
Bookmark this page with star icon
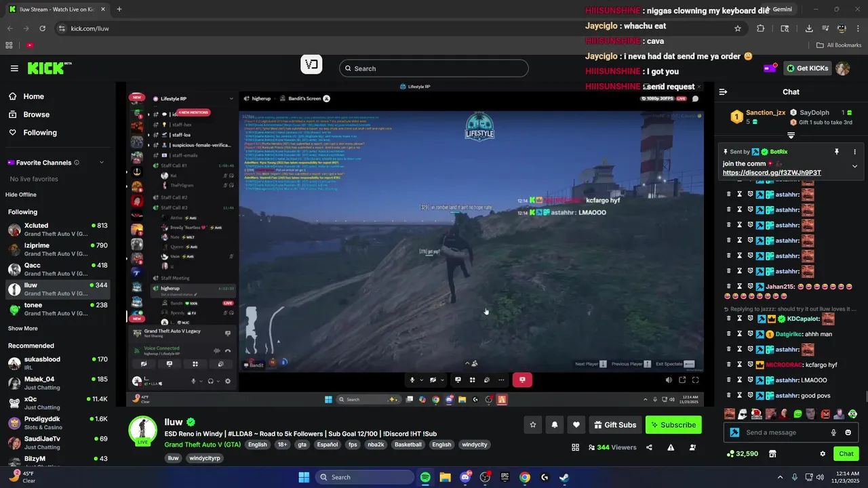coord(738,28)
